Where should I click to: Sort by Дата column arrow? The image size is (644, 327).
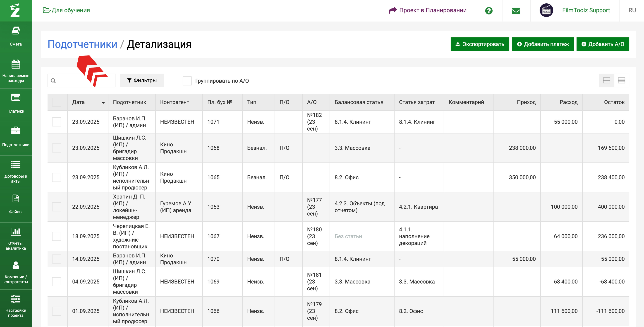tap(103, 103)
